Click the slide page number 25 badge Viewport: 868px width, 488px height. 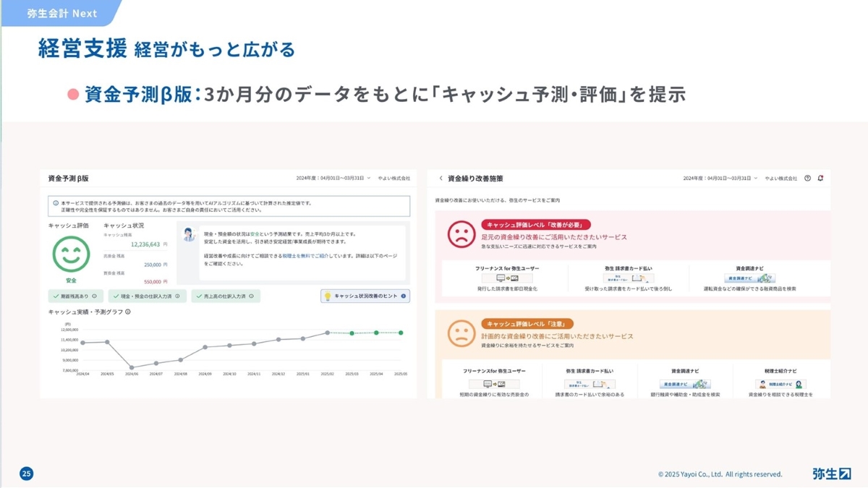[x=27, y=474]
